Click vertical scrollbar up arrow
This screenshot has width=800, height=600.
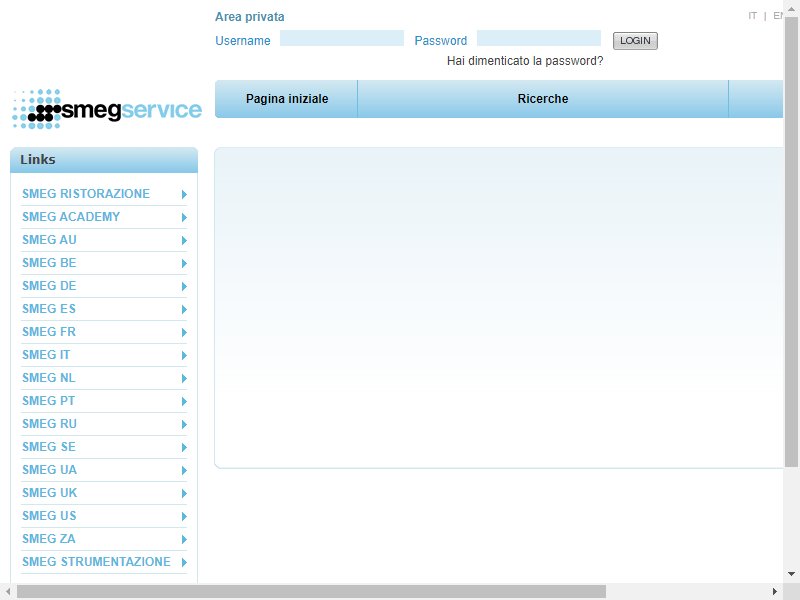coord(791,8)
